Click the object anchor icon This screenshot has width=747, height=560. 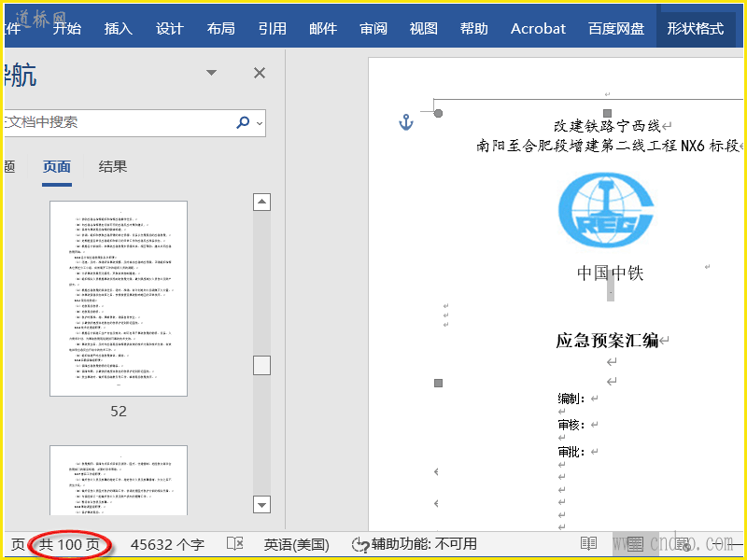click(406, 122)
